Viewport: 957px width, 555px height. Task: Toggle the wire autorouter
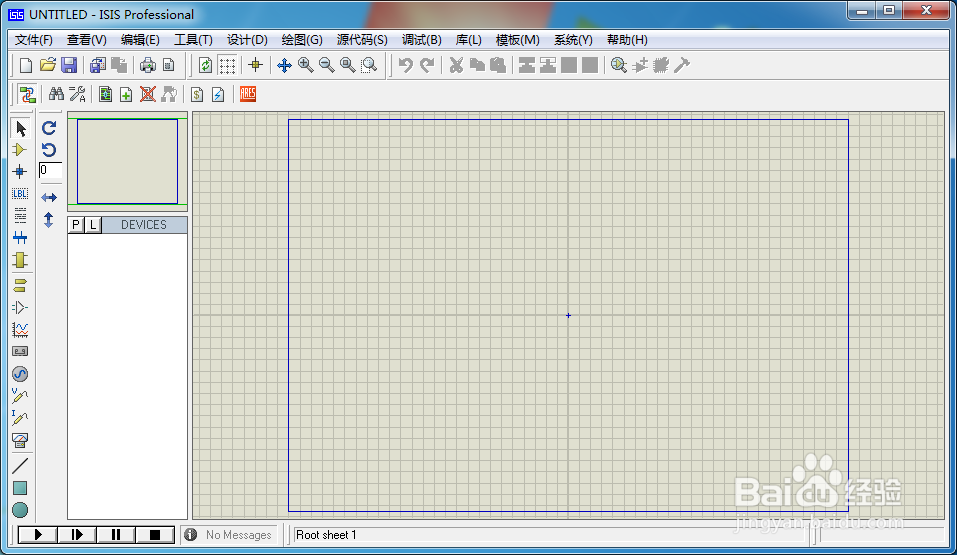point(27,94)
